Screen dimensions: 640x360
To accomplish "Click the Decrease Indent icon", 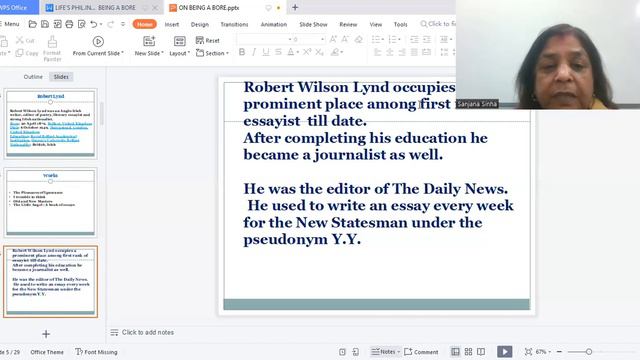I will pos(414,39).
